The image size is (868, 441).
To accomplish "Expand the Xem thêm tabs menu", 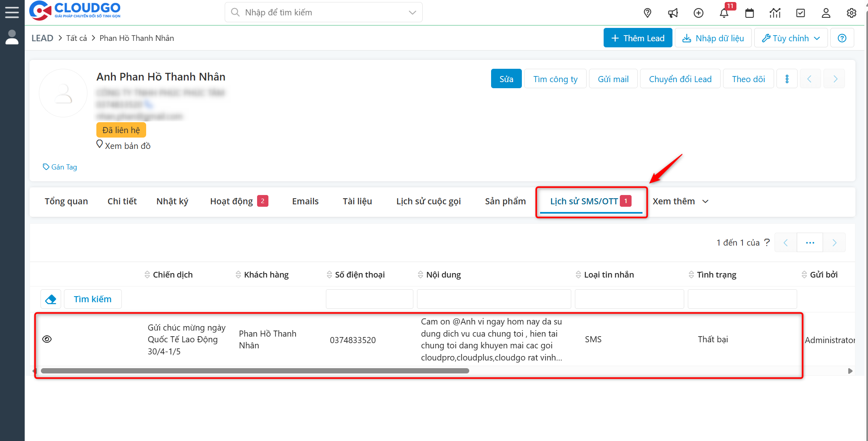I will 680,201.
